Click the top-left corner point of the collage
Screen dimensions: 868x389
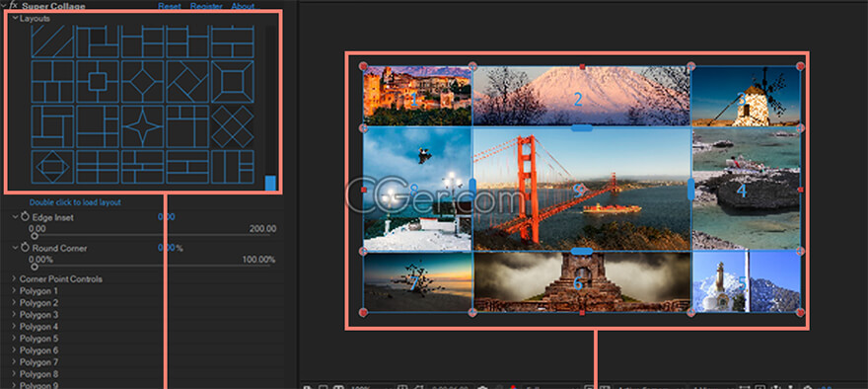(363, 66)
